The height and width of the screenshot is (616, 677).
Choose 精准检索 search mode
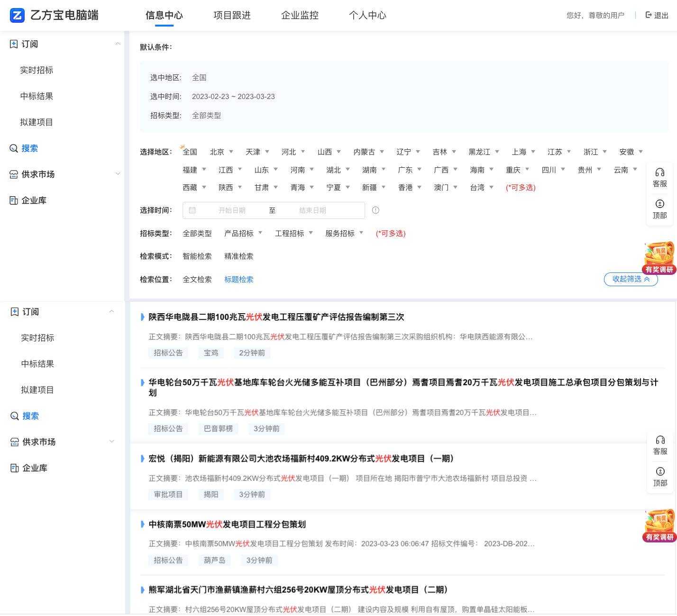point(238,256)
